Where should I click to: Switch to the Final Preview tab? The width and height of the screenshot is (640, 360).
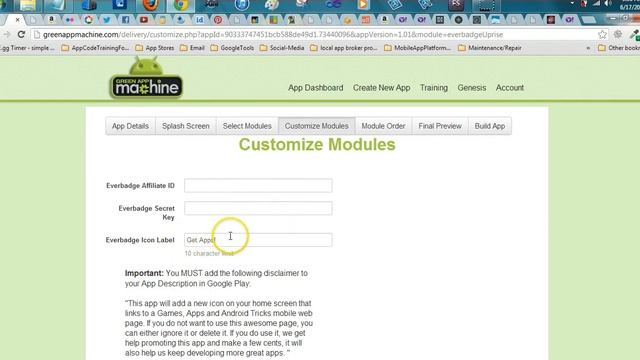440,126
